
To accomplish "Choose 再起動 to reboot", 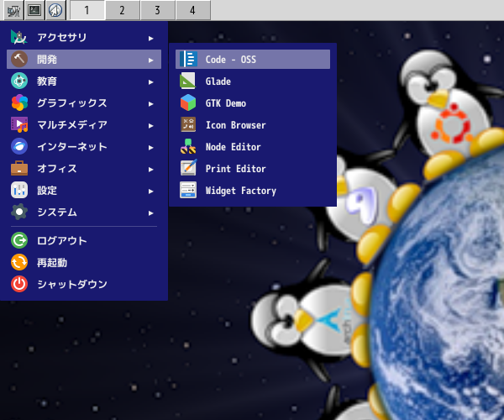I will (84, 262).
